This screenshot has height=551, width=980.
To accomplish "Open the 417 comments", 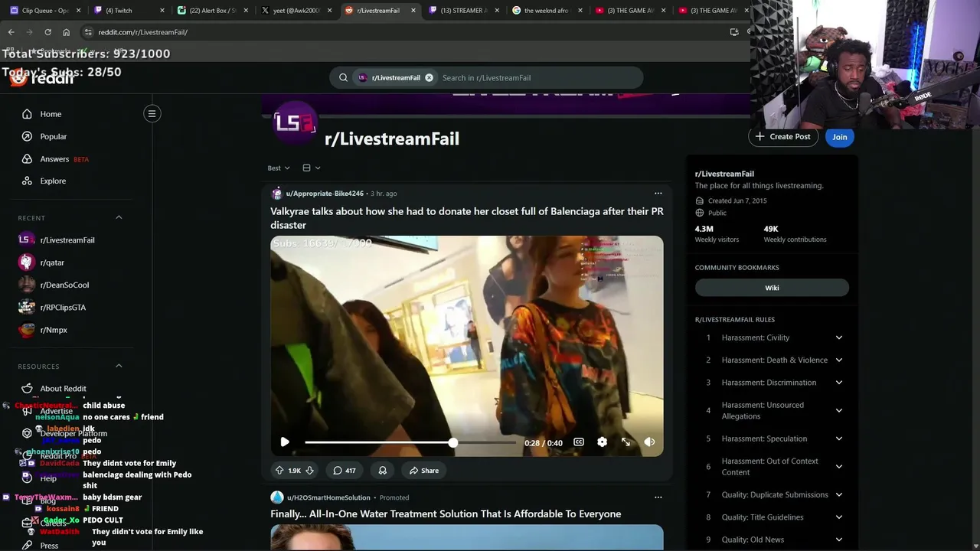I will point(344,471).
